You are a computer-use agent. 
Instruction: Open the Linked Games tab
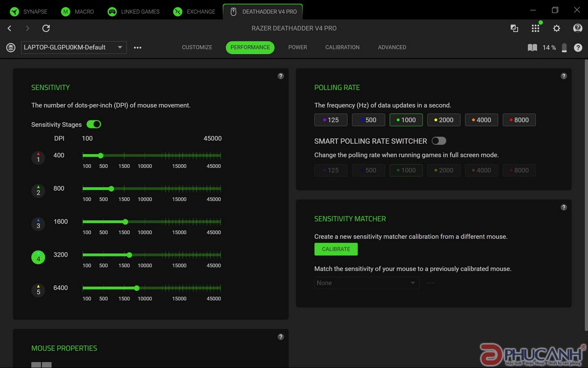coord(134,11)
